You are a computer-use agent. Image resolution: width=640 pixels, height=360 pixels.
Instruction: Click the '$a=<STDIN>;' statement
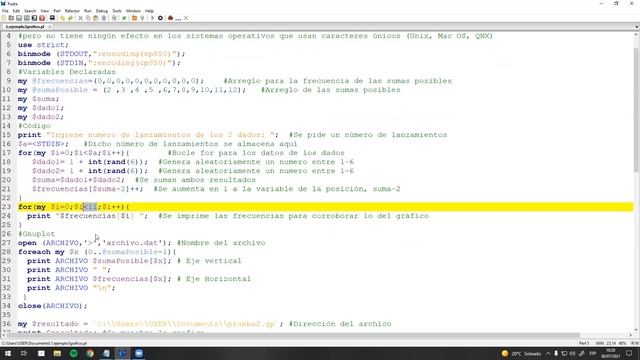43,144
